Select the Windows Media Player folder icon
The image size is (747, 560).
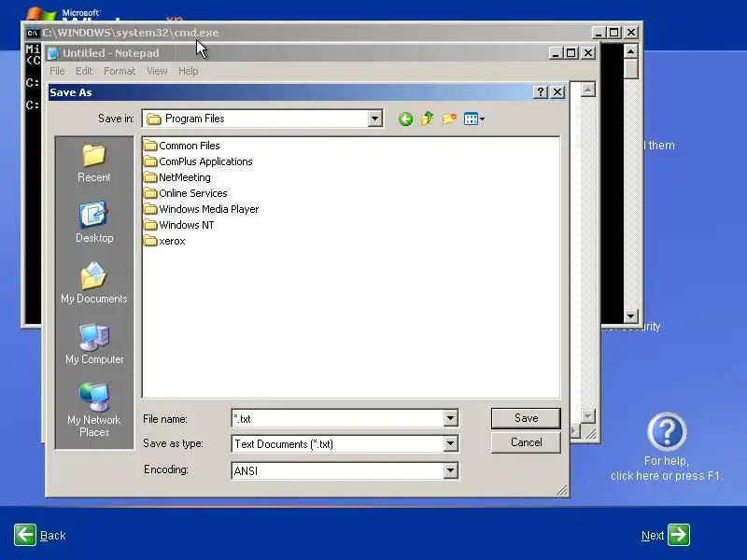pyautogui.click(x=150, y=209)
